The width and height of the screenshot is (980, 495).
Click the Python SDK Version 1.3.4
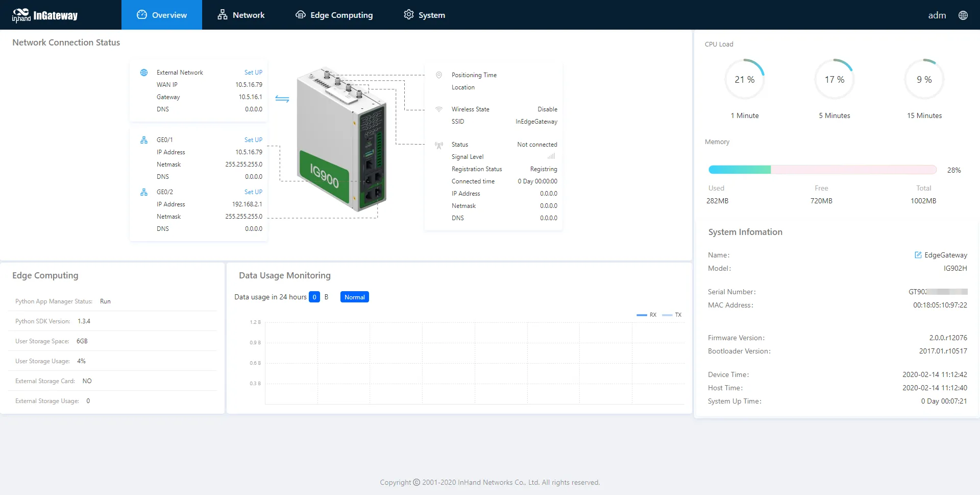coord(84,321)
